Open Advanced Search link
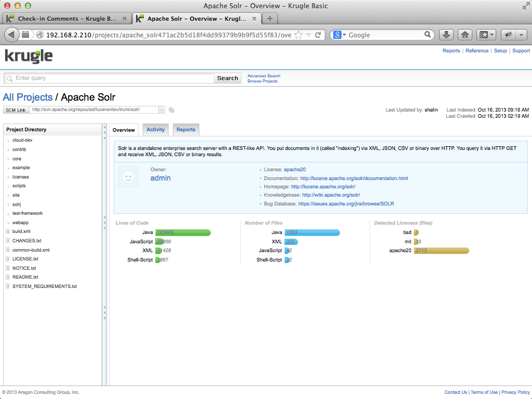Screen dimensions: 532x399 pos(264,76)
